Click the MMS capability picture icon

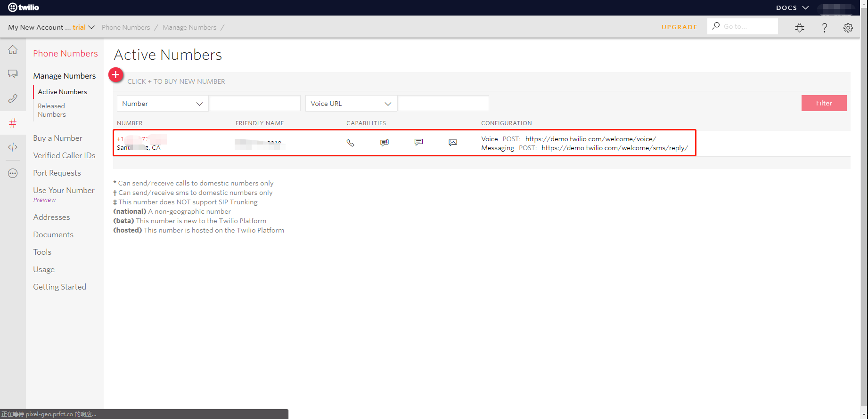tap(453, 143)
